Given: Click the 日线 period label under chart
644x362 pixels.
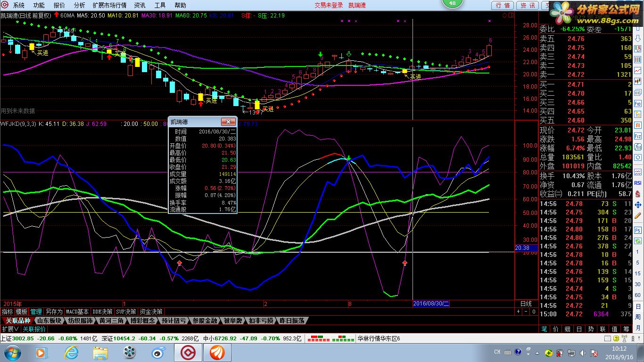Looking at the screenshot, I should pyautogui.click(x=526, y=304).
